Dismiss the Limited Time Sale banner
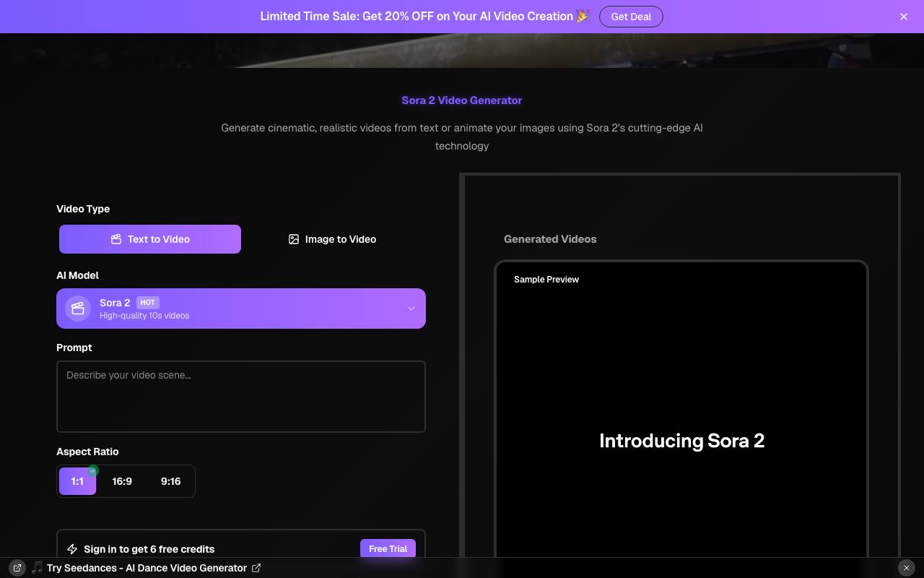924x578 pixels. (904, 17)
